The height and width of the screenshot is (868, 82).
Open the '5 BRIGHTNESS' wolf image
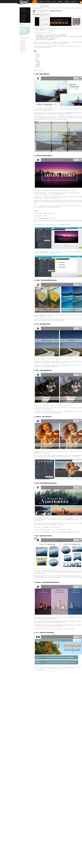pos(58,388)
